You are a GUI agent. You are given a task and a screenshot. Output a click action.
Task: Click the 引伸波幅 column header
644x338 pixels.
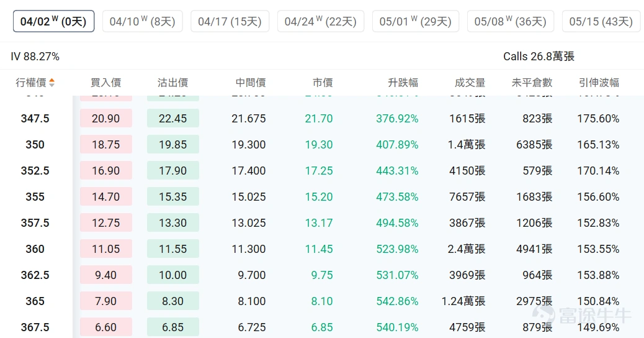pyautogui.click(x=599, y=83)
